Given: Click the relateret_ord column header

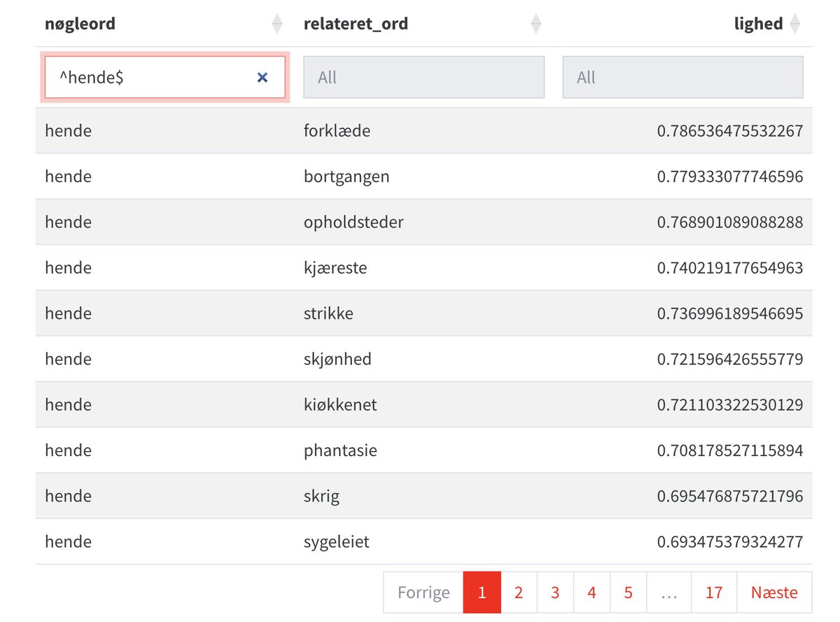Looking at the screenshot, I should tap(356, 24).
